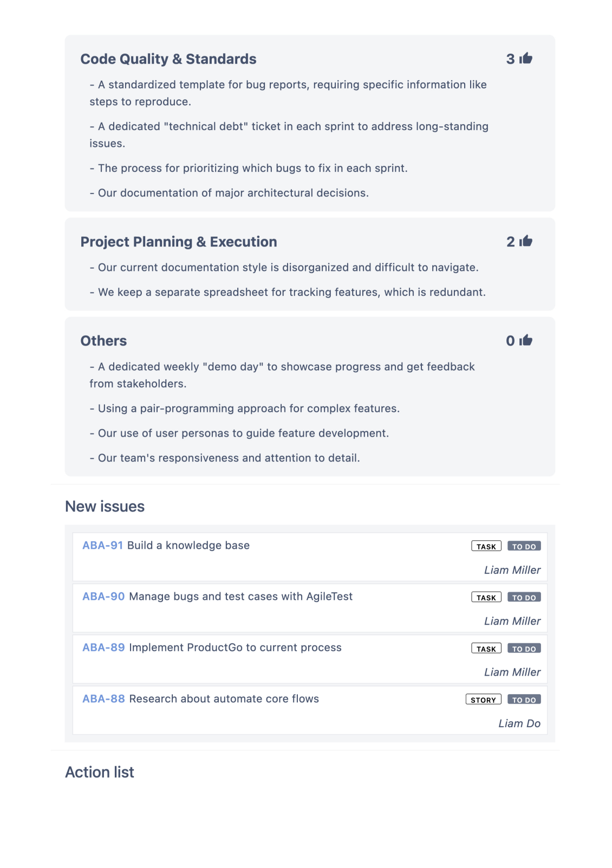612x868 pixels.
Task: Click TO DO status badge of ABA-90
Action: 524,597
